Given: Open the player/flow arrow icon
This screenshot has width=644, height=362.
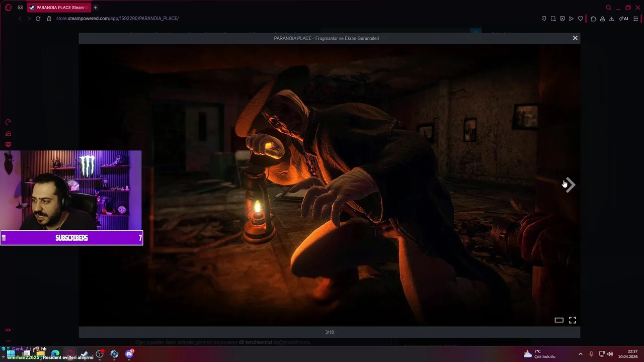Looking at the screenshot, I should (x=571, y=19).
